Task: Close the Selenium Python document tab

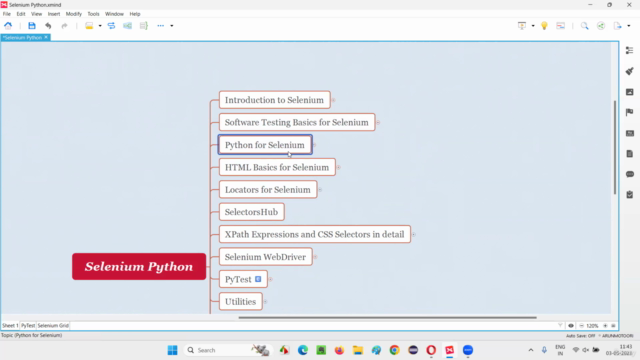Action: pos(46,37)
